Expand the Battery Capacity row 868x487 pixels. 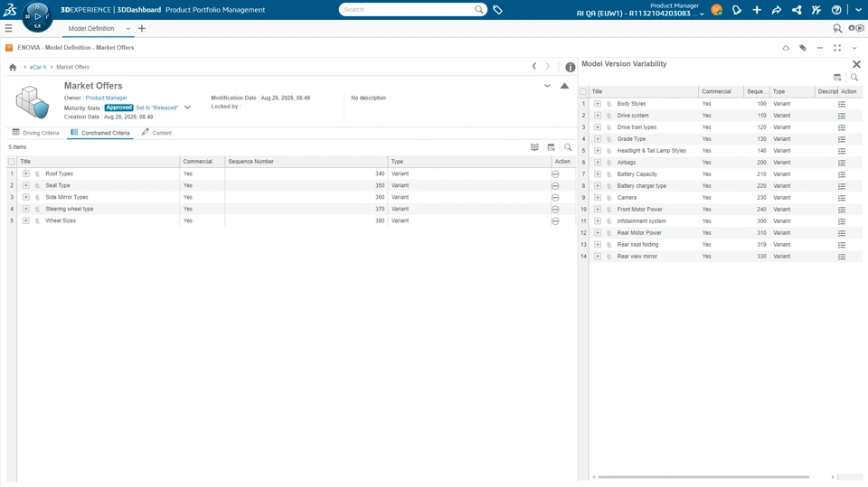[x=598, y=174]
